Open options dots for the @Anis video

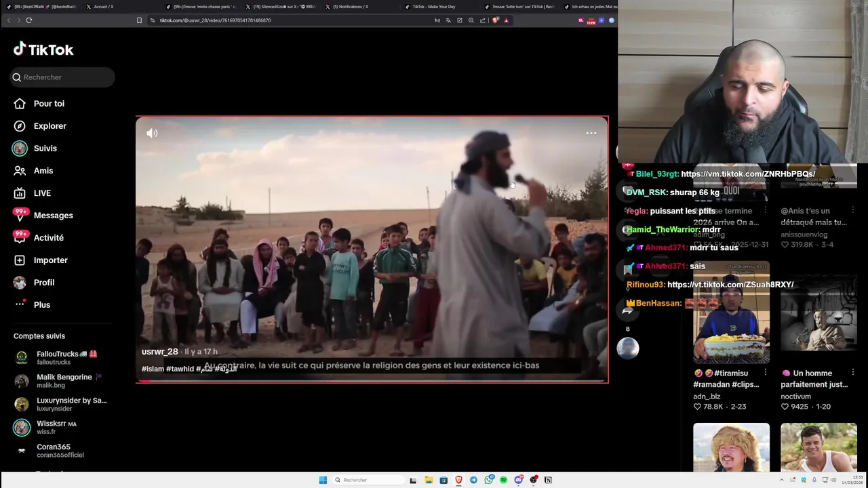tap(853, 211)
